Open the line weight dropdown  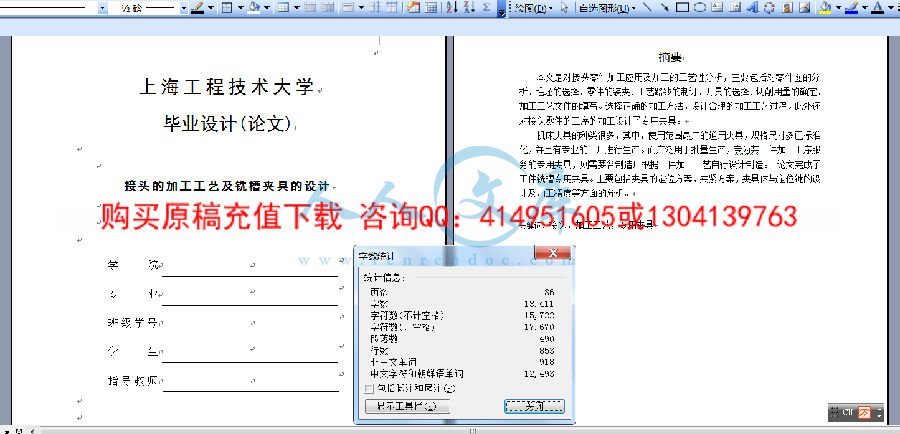click(184, 8)
